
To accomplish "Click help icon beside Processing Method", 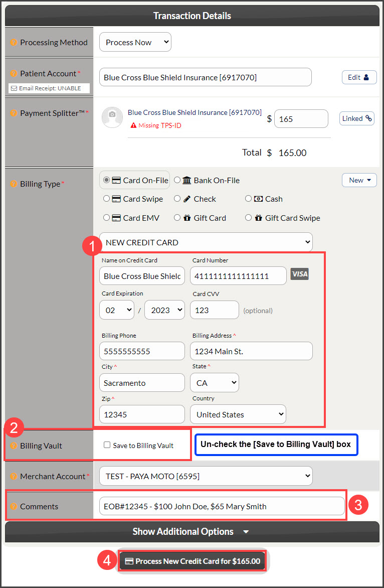I will click(x=14, y=43).
